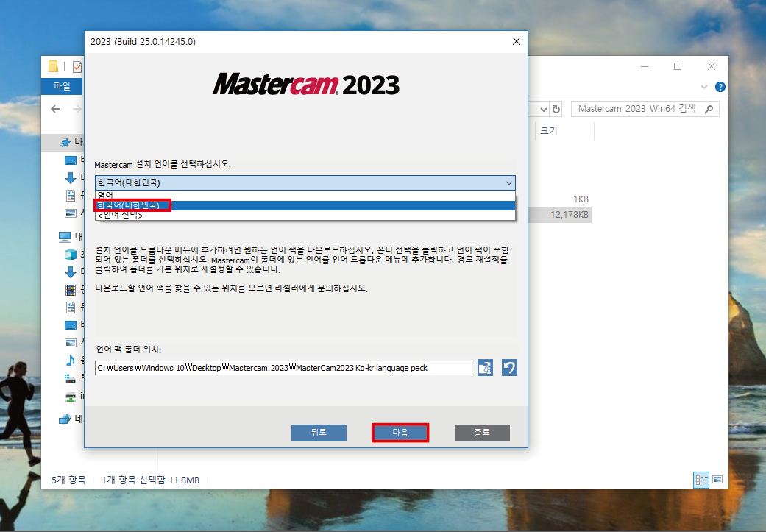Choose 한국어(대한민국) in the dropdown list
766x532 pixels.
(x=305, y=205)
